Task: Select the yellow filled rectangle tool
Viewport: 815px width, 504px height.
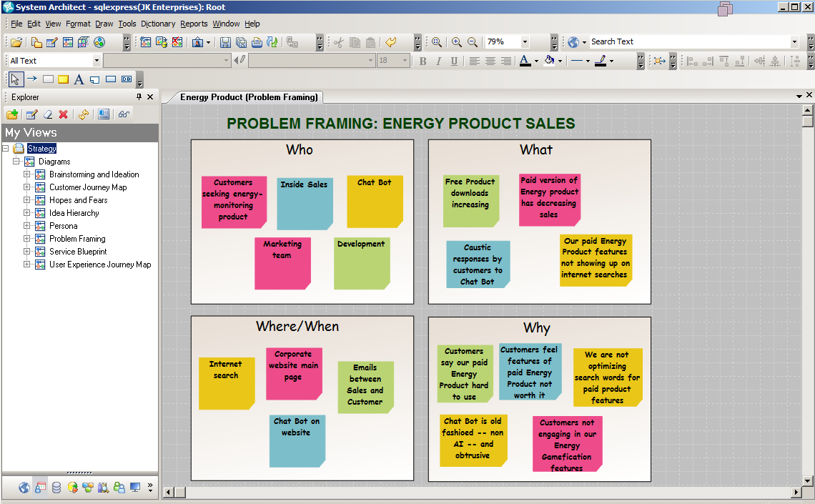Action: pos(64,79)
